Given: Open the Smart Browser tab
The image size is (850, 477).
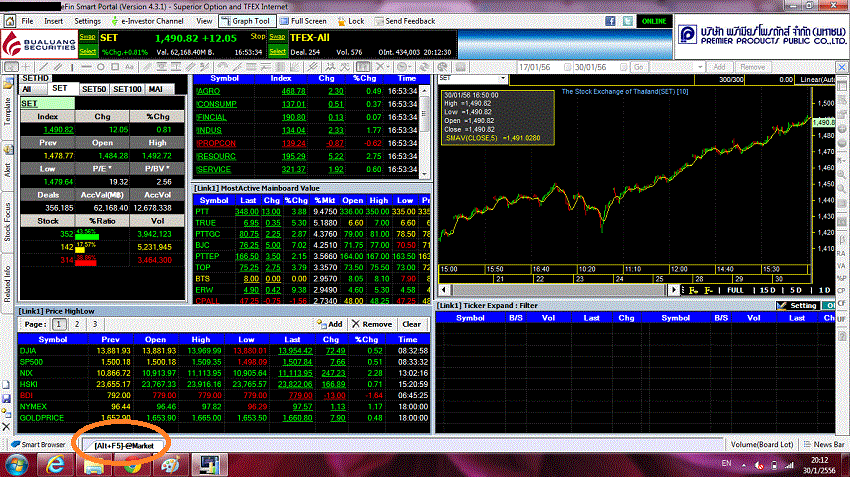Looking at the screenshot, I should point(38,444).
